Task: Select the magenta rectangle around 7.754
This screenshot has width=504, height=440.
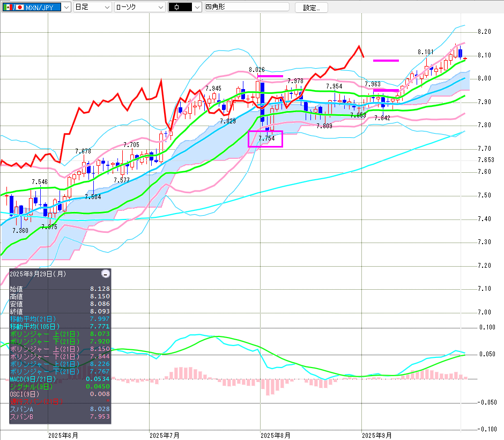Action: (265, 139)
